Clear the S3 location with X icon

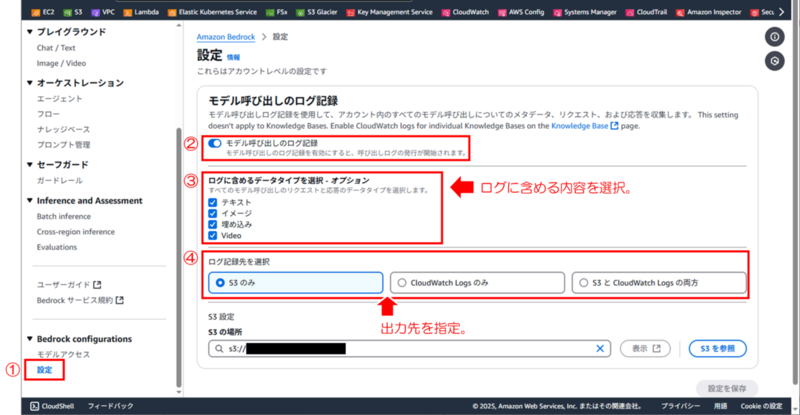click(600, 349)
